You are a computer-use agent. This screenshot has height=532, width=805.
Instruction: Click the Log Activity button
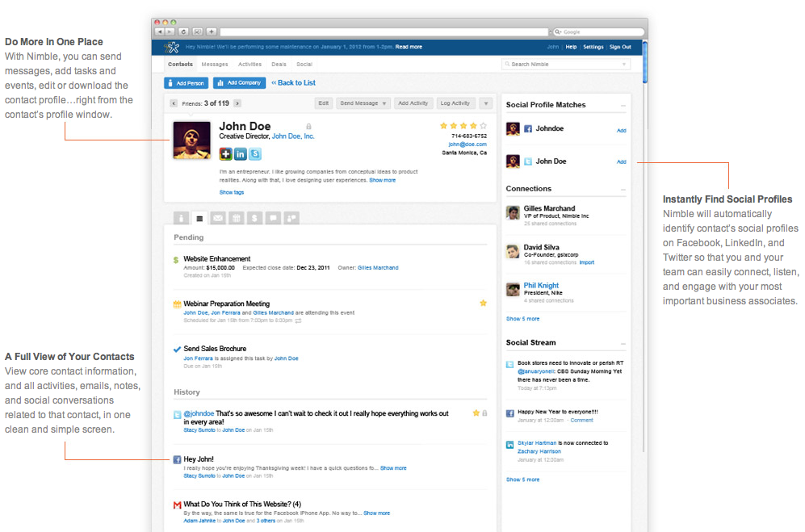pyautogui.click(x=455, y=103)
